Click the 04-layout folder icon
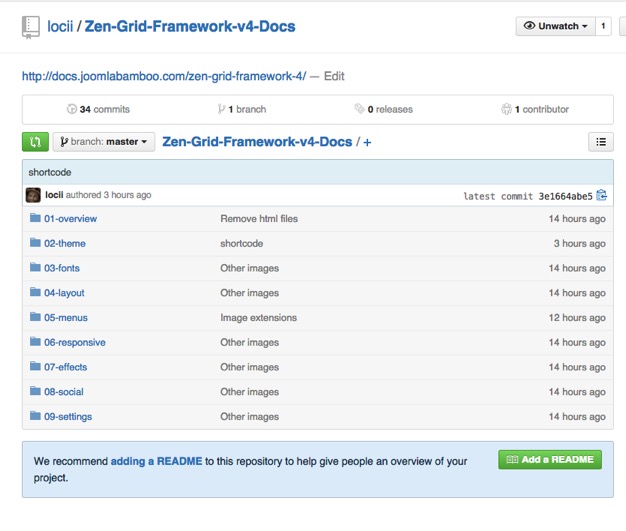 pos(36,292)
